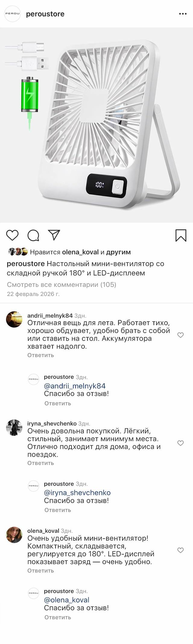View likers via "другим" link
Screen dimensions: 193x644
pos(118,252)
